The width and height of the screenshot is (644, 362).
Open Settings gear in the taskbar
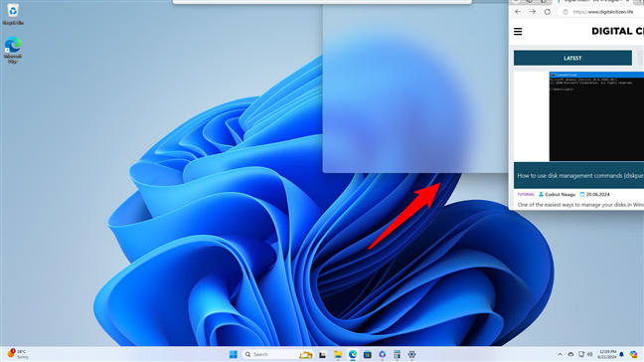tap(411, 354)
